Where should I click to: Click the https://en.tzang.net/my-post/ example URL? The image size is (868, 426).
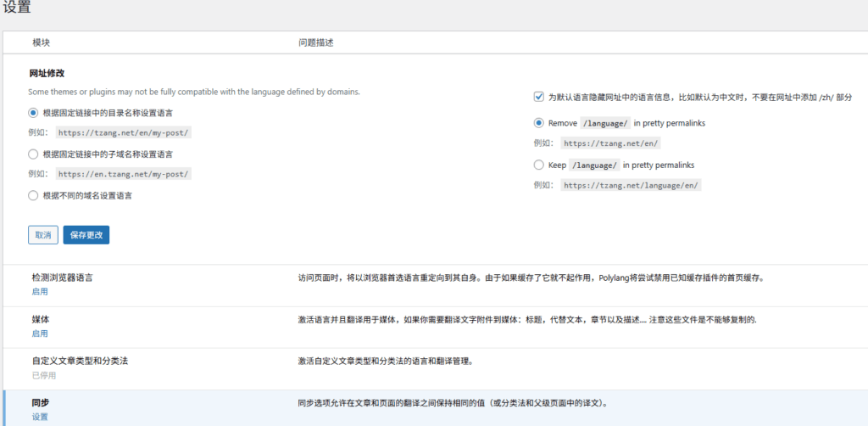tap(125, 174)
